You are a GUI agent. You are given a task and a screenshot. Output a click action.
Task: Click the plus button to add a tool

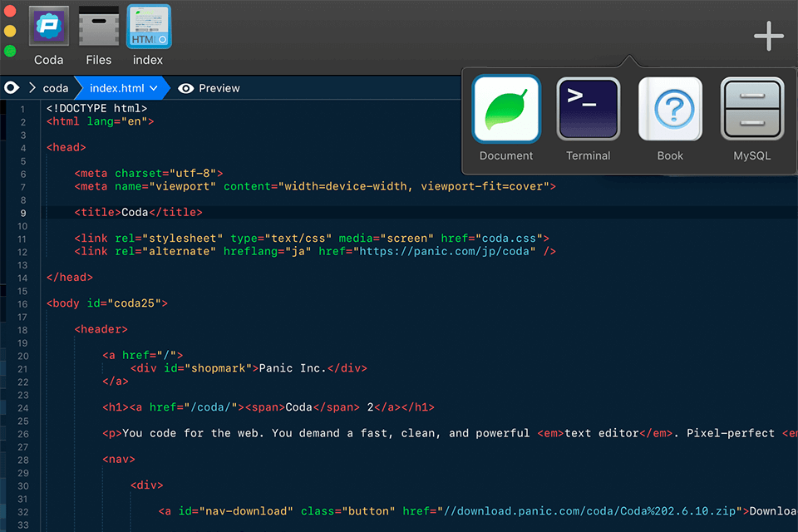point(768,36)
